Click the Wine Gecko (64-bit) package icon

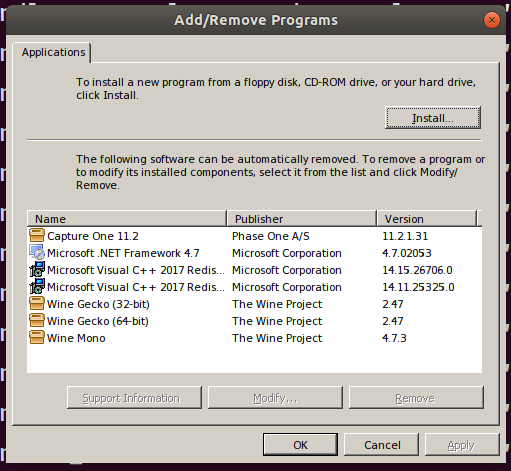pyautogui.click(x=37, y=320)
